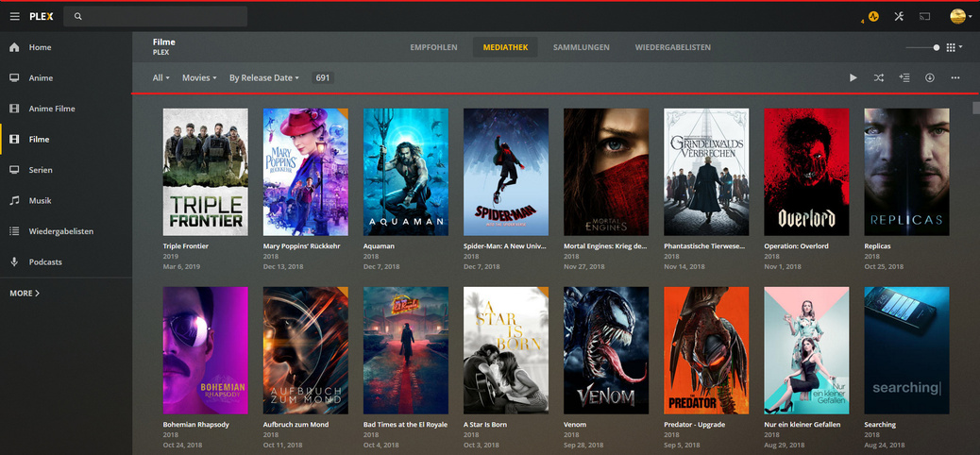Click the Podcasts microphone icon
Screen dimensions: 980x455
click(x=14, y=261)
